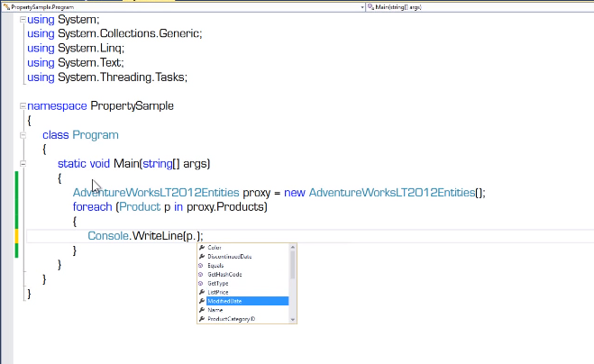Click System.Collections.Generic in the using line
Screen dimensions: 594x364
tap(128, 33)
